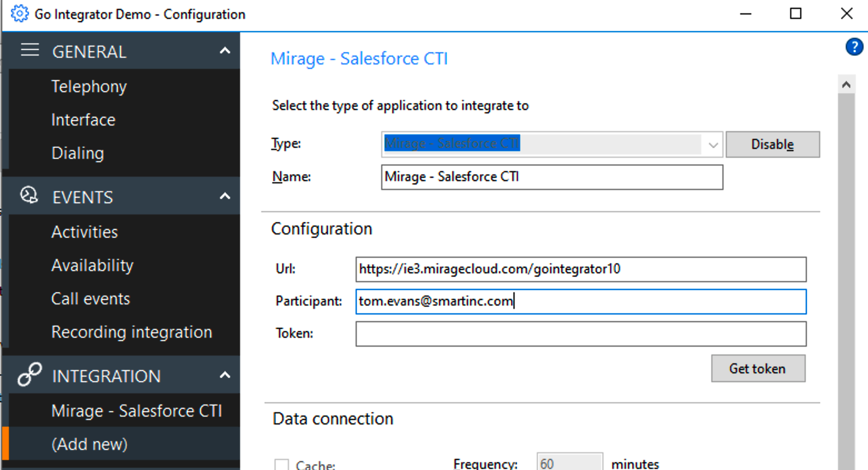Click the INTEGRATION chain link icon
The image size is (868, 470).
pyautogui.click(x=29, y=374)
